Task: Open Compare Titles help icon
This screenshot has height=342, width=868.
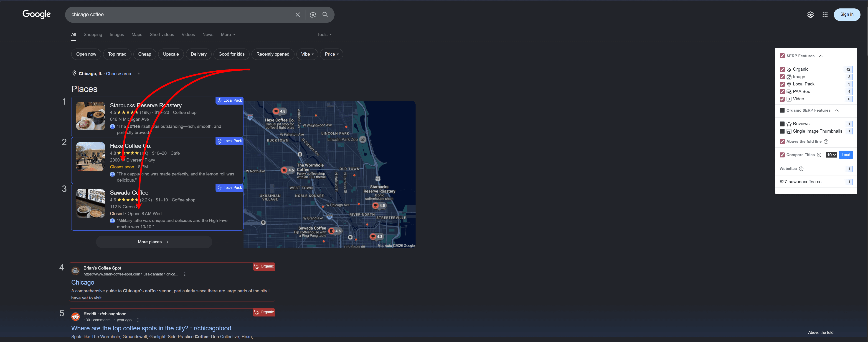Action: point(819,155)
